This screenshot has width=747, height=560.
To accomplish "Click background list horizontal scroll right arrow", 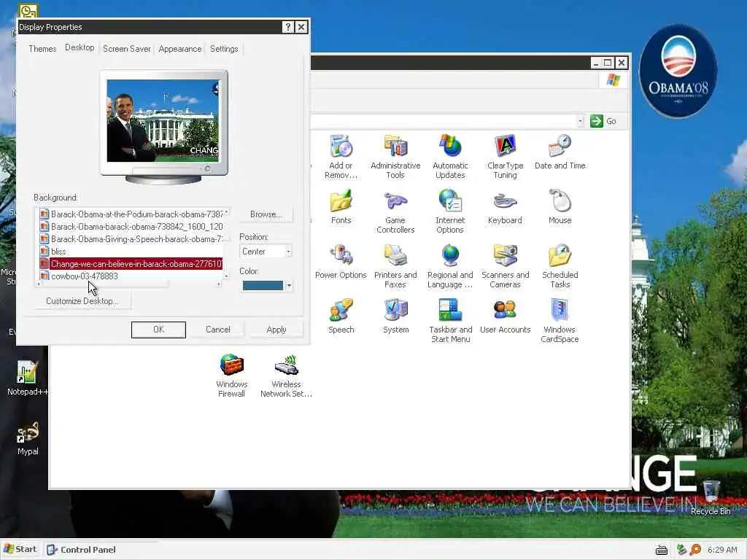I will [x=219, y=284].
